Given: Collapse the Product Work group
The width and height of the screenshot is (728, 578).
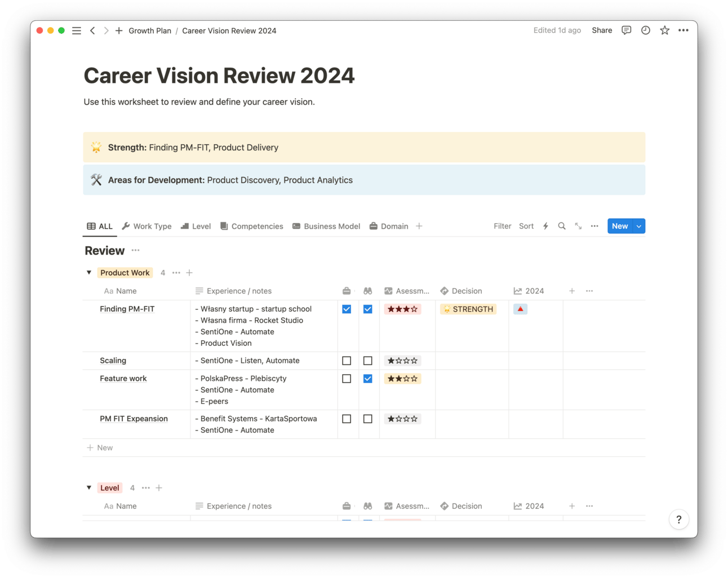Looking at the screenshot, I should pos(89,273).
